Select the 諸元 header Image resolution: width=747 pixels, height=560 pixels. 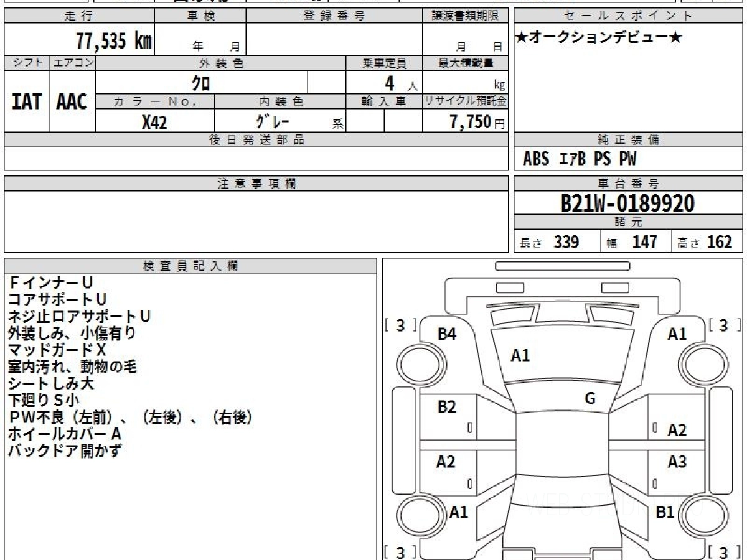(x=629, y=222)
